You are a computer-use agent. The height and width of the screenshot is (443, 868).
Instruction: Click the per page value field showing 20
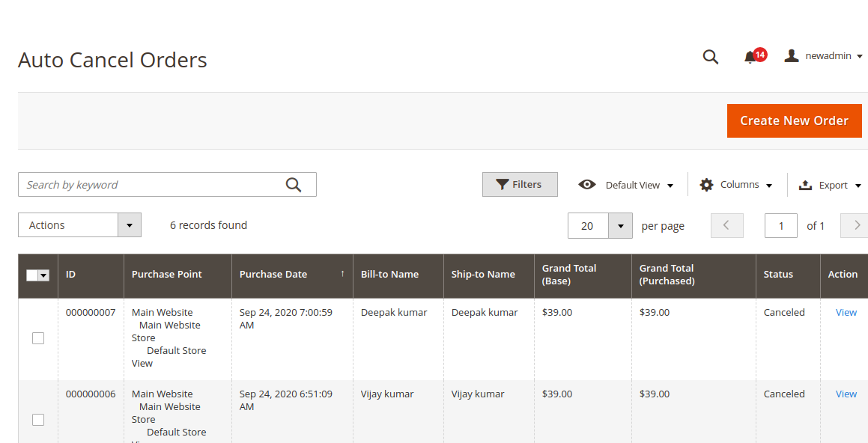tap(588, 226)
